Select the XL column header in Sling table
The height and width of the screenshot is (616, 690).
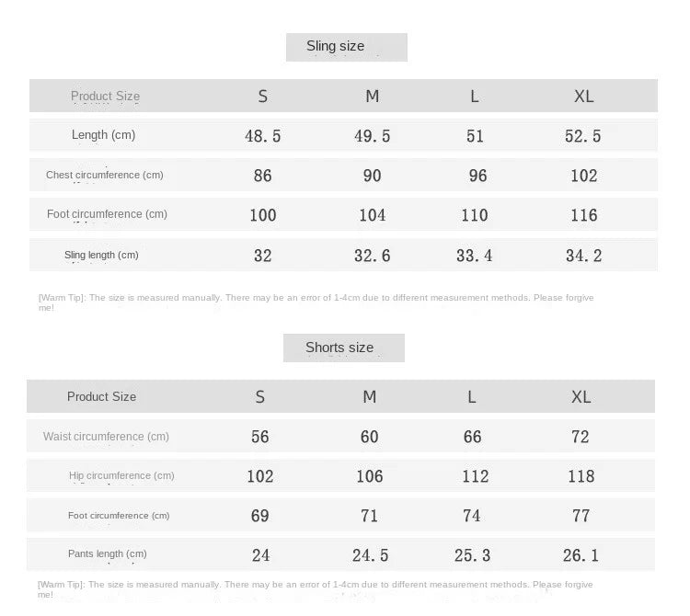[x=583, y=96]
